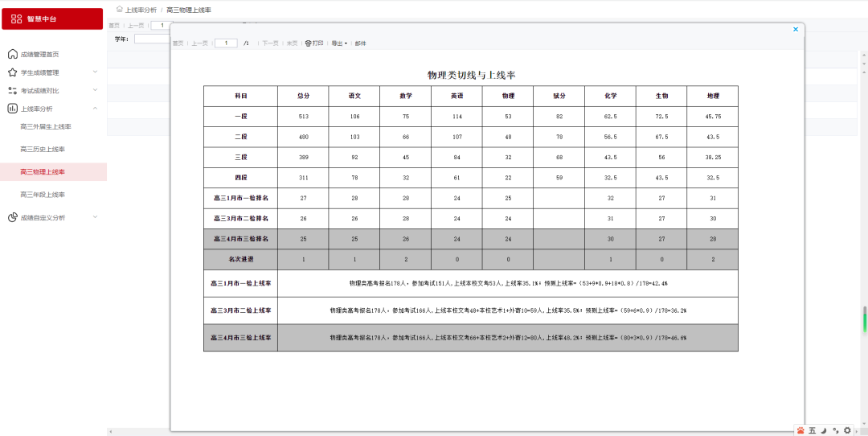868x436 pixels.
Task: Click the star icon beside 学生成绩管理
Action: tap(12, 72)
